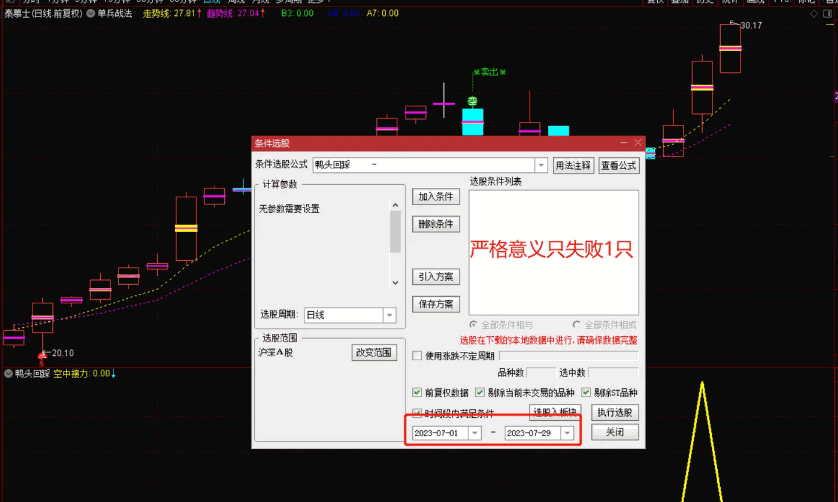Open the 选股周期 日线 dropdown
This screenshot has height=502, width=838.
pos(390,315)
